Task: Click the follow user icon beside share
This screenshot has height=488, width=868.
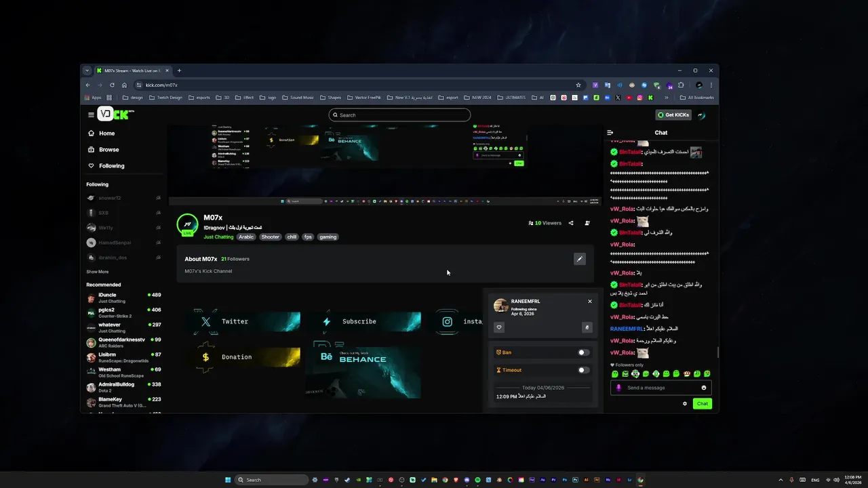Action: point(587,223)
